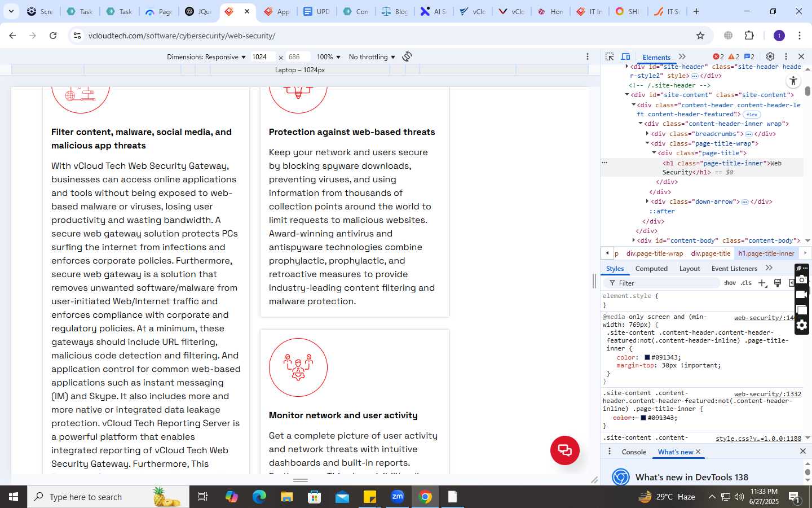
Task: Click the blue issues count badge
Action: coord(749,56)
